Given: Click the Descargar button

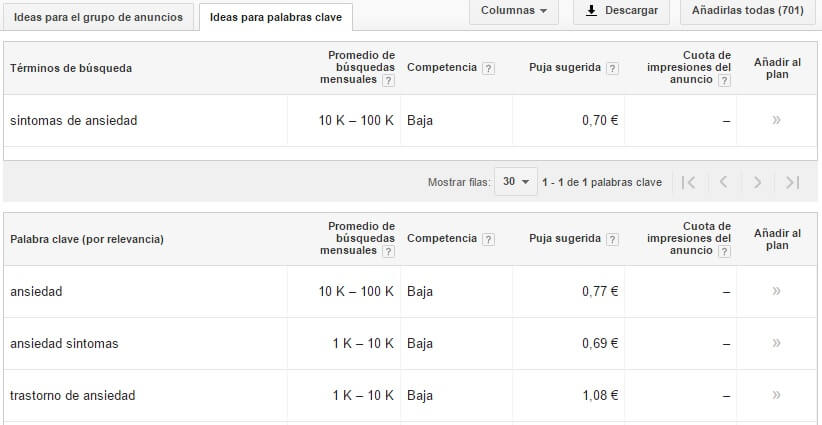Looking at the screenshot, I should point(621,11).
